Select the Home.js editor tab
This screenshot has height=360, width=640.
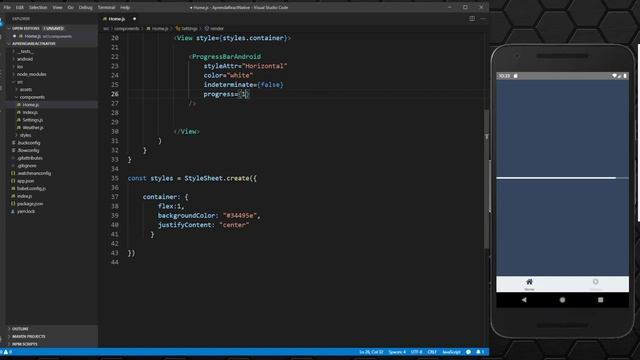(116, 19)
